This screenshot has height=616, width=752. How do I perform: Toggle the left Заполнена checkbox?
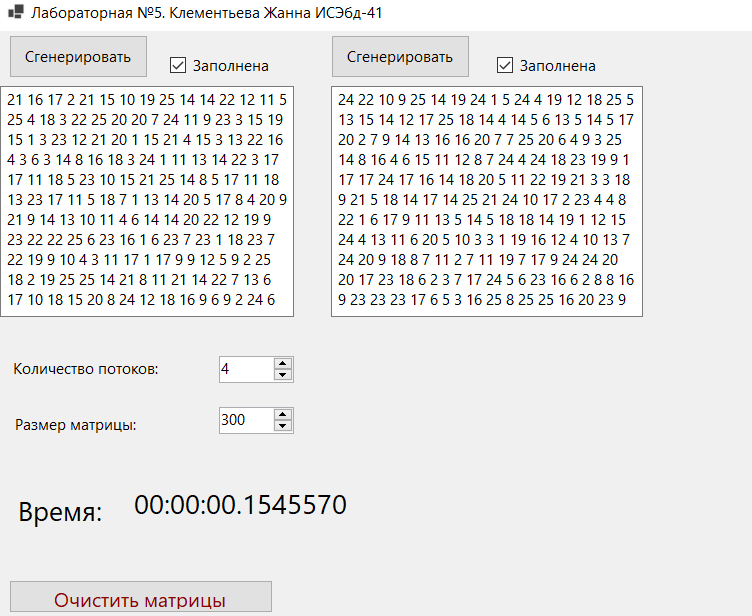(179, 65)
